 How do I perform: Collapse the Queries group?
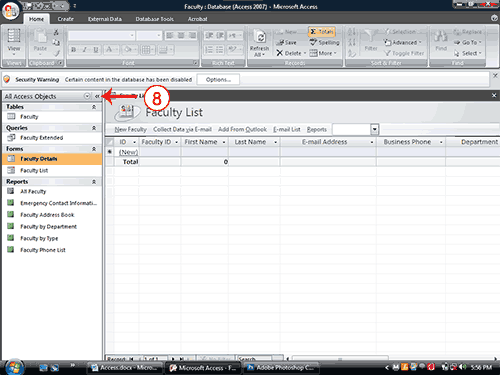(94, 128)
